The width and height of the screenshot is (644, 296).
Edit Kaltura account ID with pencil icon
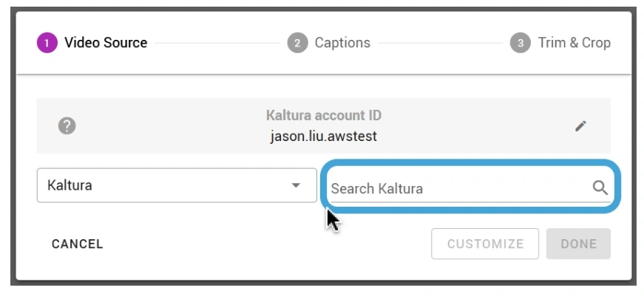coord(580,126)
